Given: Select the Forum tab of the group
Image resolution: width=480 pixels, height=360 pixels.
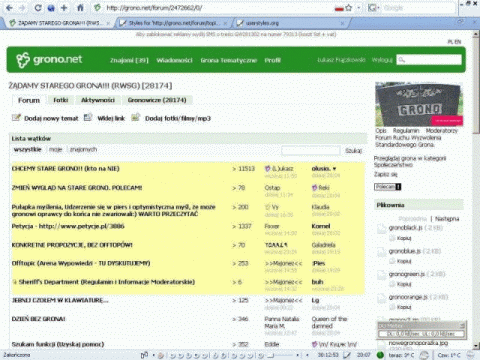Looking at the screenshot, I should (x=29, y=100).
